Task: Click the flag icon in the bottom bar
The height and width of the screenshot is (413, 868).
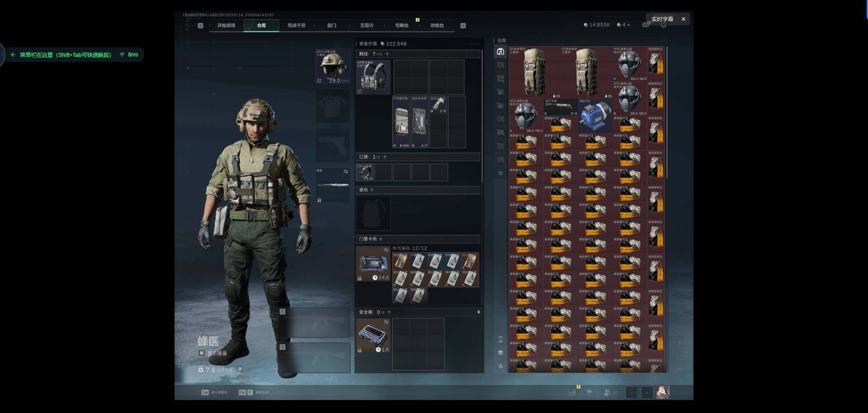Action: pyautogui.click(x=589, y=392)
